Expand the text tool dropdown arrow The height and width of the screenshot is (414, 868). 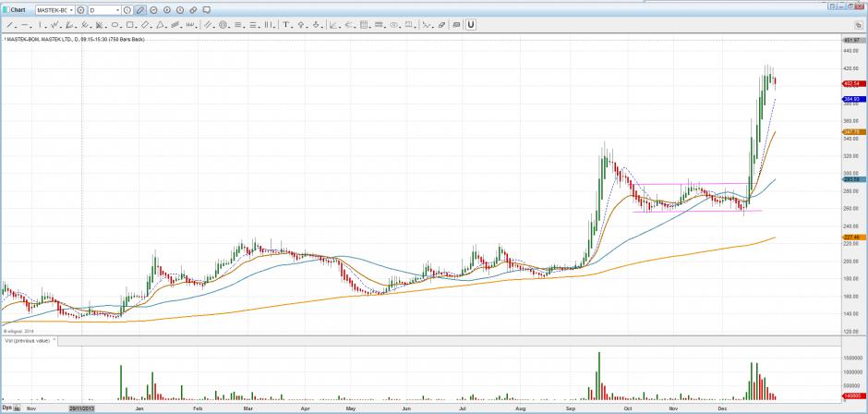click(x=292, y=27)
